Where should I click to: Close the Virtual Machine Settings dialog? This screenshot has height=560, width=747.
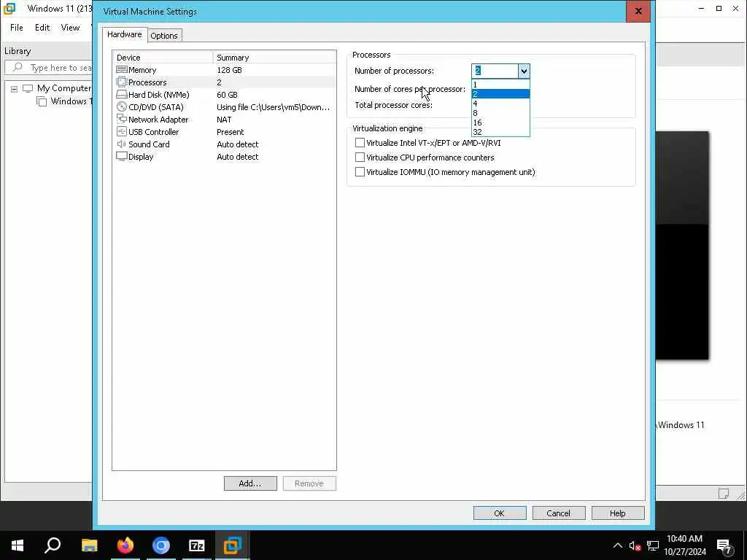tap(638, 11)
